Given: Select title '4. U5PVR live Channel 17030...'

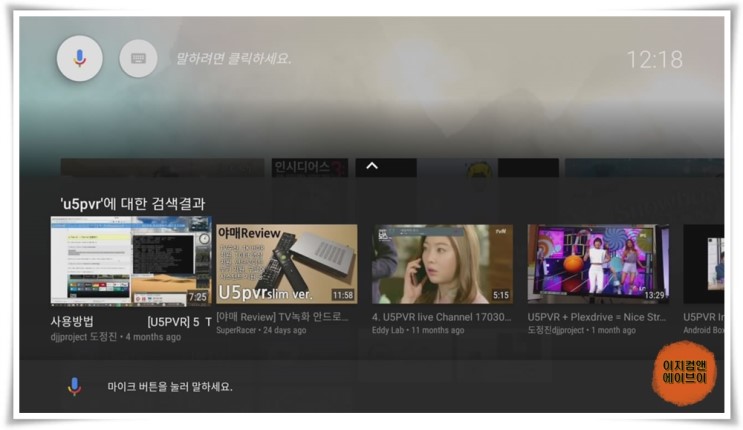Looking at the screenshot, I should 442,317.
